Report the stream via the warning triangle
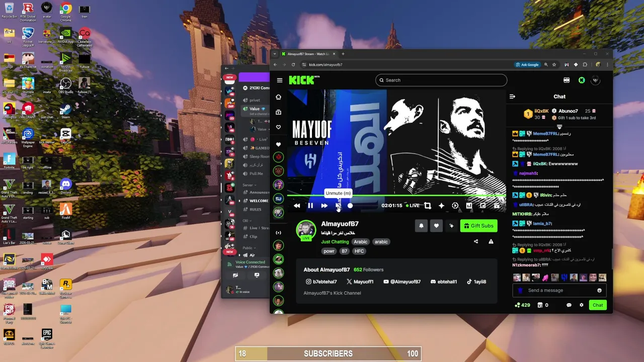The height and width of the screenshot is (362, 644). click(x=491, y=242)
